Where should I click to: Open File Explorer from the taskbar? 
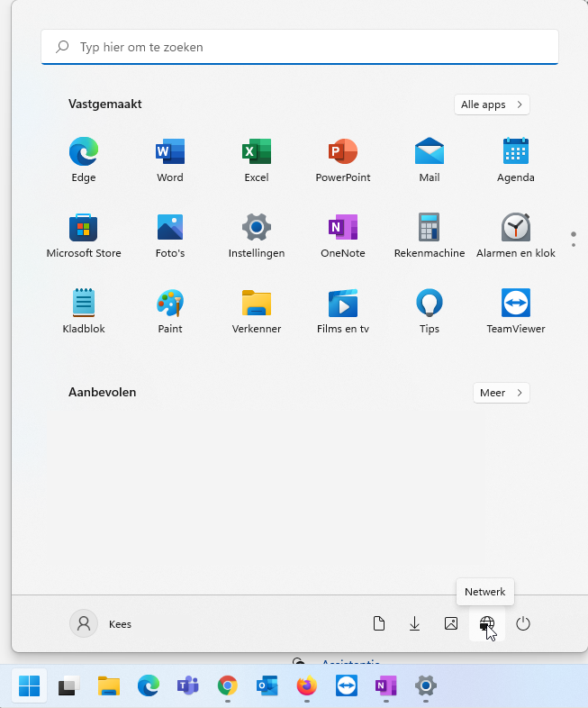click(109, 685)
